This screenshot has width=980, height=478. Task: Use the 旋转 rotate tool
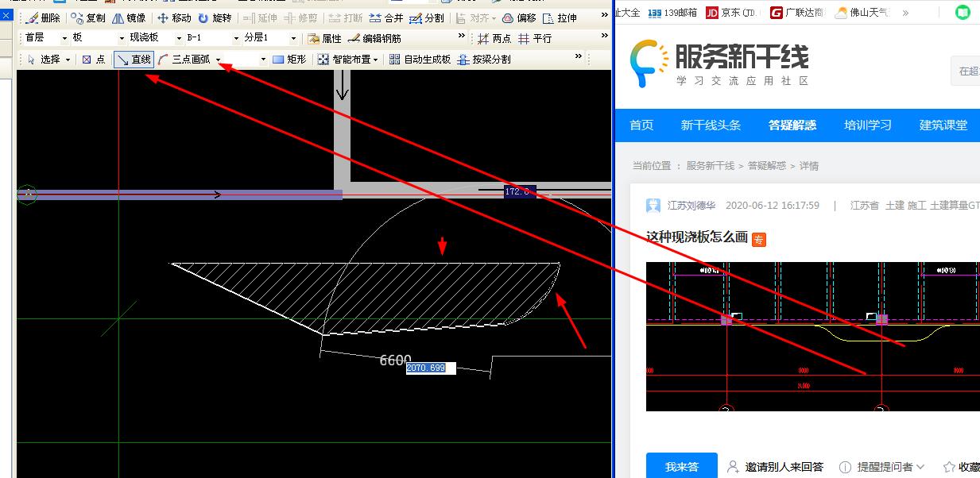click(215, 18)
